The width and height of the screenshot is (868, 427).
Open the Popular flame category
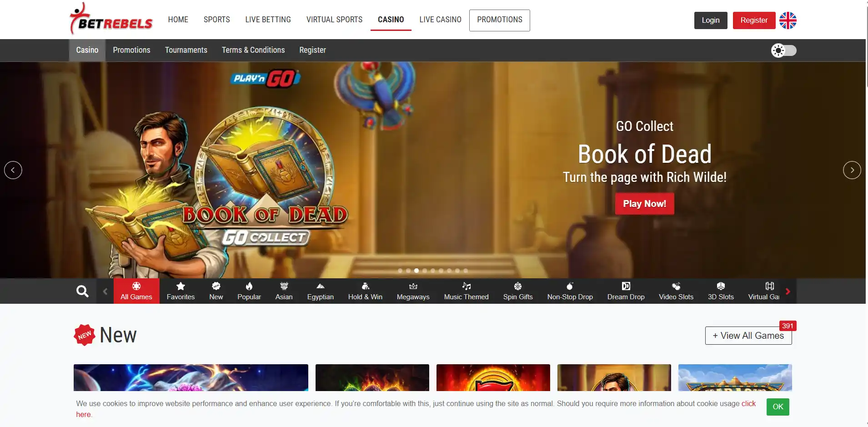249,291
